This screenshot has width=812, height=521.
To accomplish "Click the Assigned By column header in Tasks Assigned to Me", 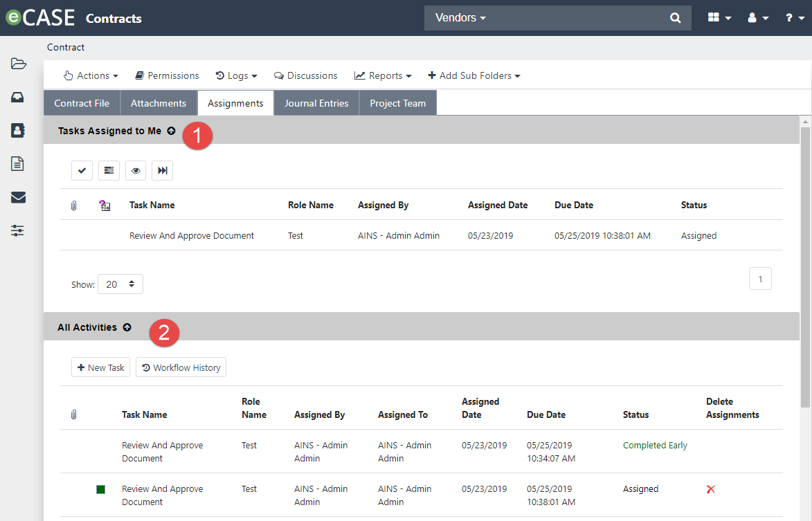I will (x=384, y=205).
